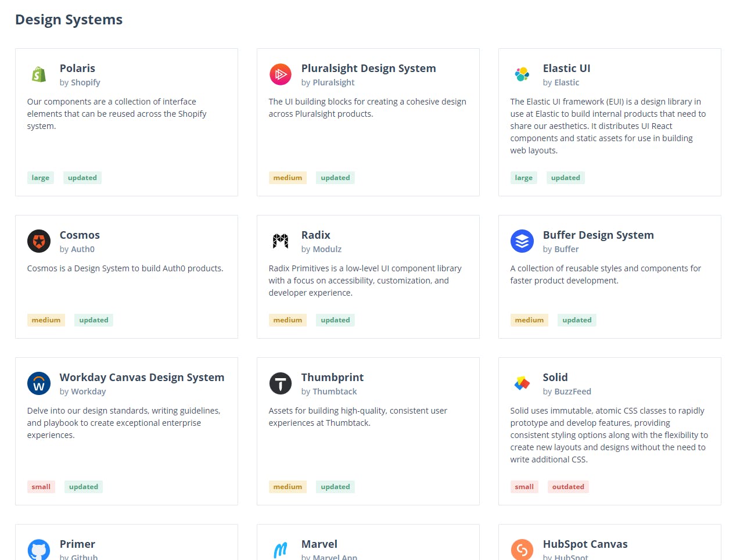740x560 pixels.
Task: Open the Radix title link
Action: pyautogui.click(x=315, y=235)
